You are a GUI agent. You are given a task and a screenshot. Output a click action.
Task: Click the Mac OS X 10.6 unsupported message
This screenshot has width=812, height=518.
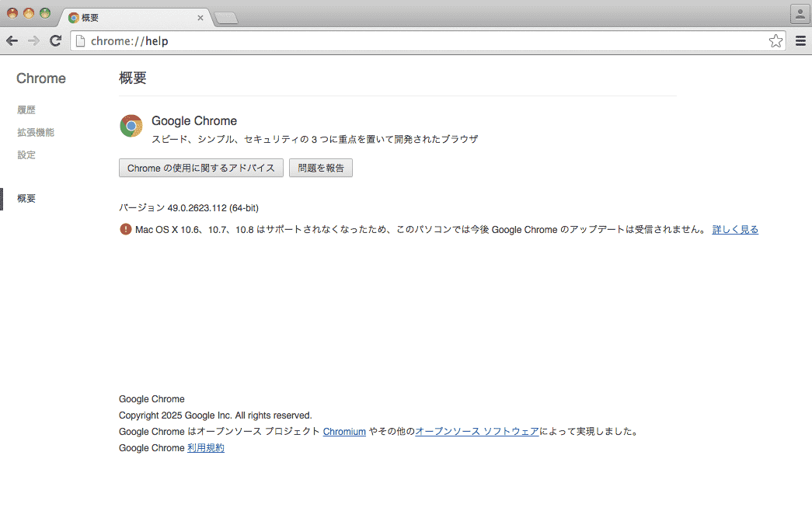[x=420, y=229]
